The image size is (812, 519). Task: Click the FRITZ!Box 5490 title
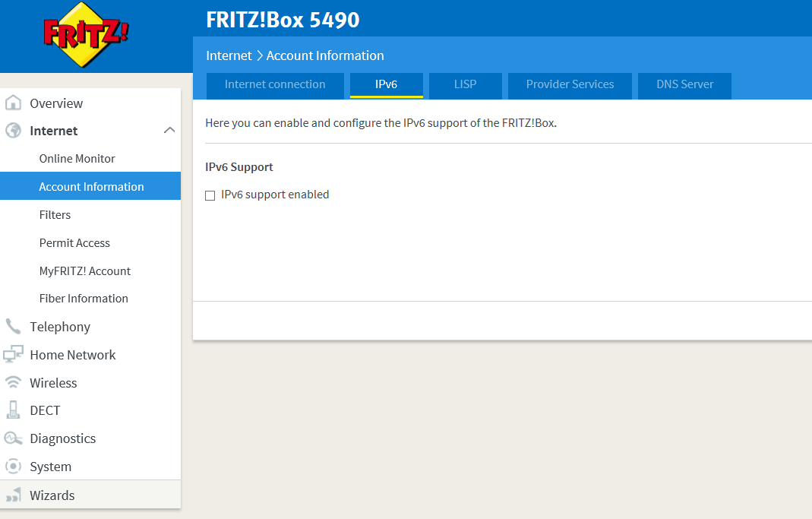pyautogui.click(x=283, y=20)
